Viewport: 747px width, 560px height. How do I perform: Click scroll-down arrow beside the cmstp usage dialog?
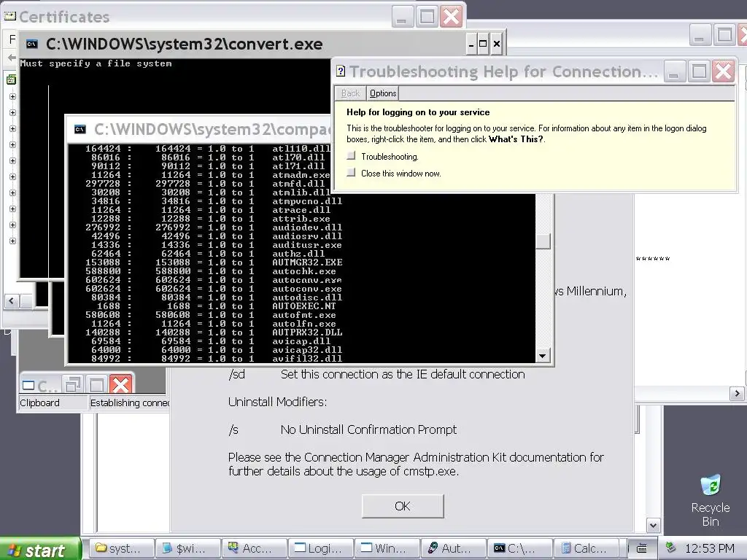pos(653,525)
